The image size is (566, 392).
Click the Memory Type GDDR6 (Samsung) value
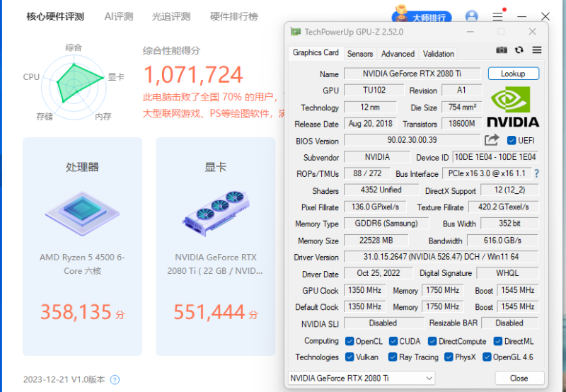386,224
